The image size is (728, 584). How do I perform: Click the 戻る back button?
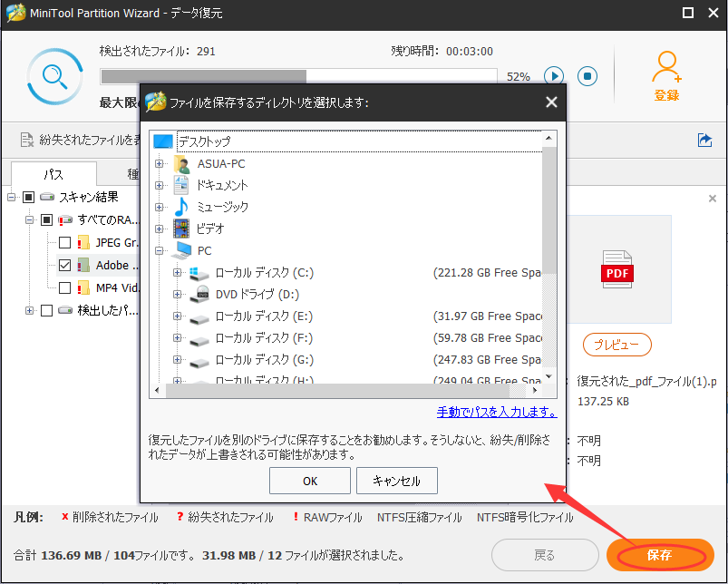pyautogui.click(x=545, y=555)
